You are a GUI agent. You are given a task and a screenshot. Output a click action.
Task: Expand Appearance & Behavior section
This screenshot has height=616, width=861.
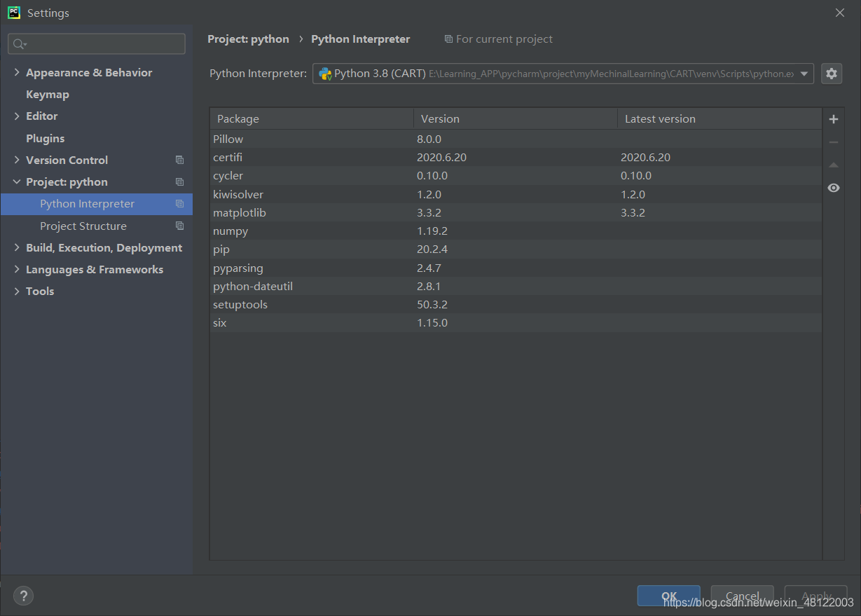point(17,72)
